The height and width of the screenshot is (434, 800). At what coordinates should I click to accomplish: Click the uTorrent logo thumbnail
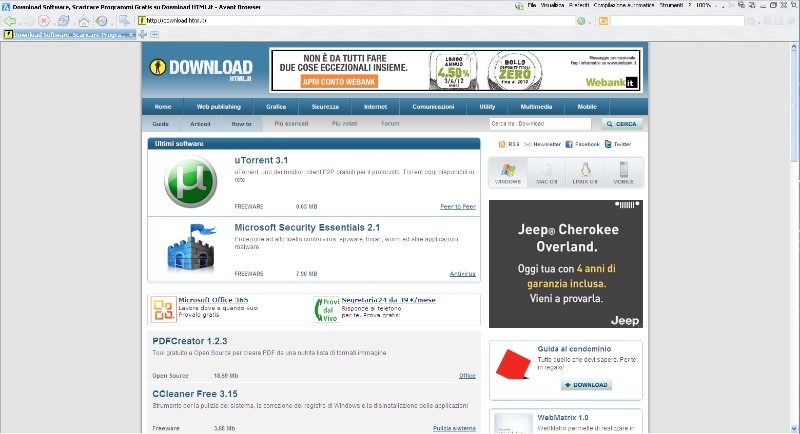point(190,183)
